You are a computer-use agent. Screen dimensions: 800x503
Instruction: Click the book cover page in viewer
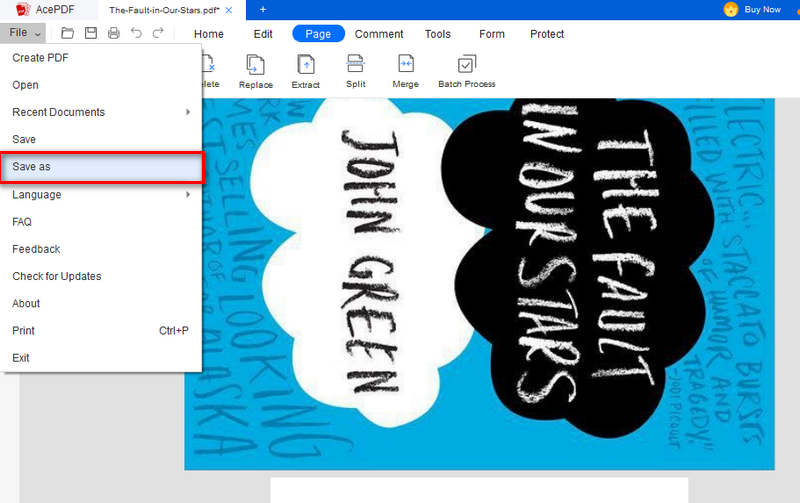(x=480, y=284)
